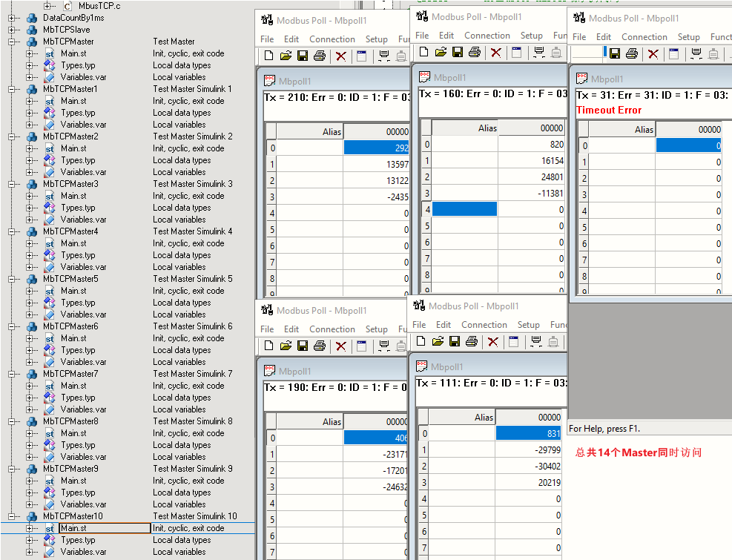Collapse the MbTCPMaster1 tree node
This screenshot has height=560, width=732.
click(12, 89)
